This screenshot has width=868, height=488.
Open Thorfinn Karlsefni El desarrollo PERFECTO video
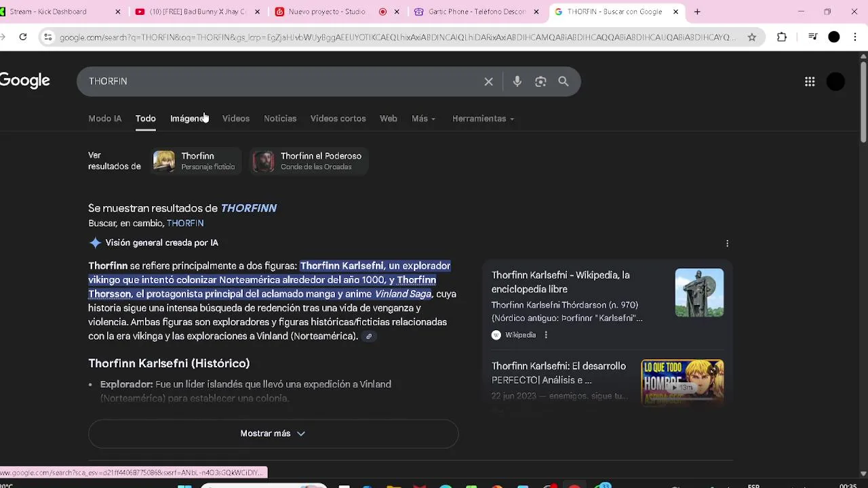(x=559, y=373)
